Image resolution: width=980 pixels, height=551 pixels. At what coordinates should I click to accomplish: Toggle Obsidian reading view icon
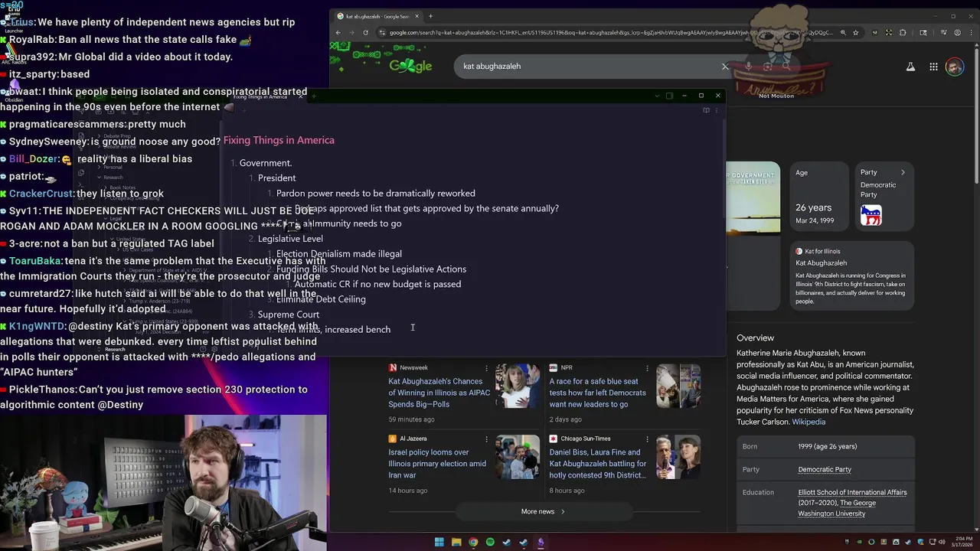(706, 110)
